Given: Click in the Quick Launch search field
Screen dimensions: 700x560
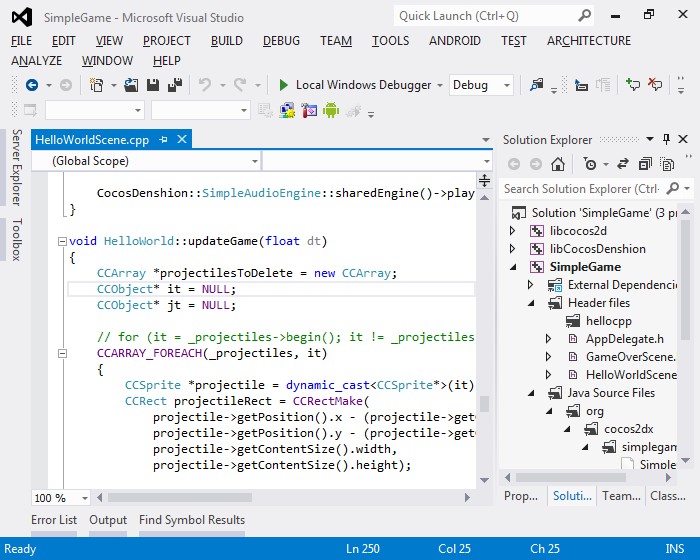Looking at the screenshot, I should (486, 16).
